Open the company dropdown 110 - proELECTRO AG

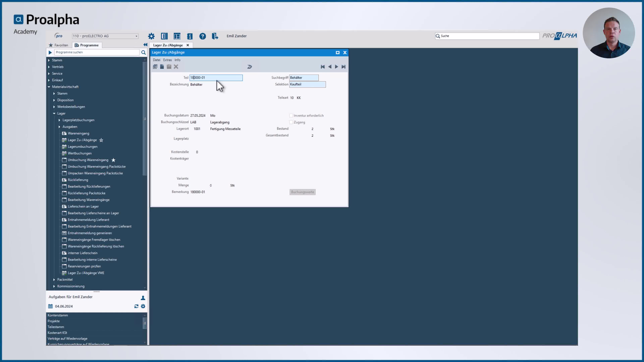coord(105,36)
